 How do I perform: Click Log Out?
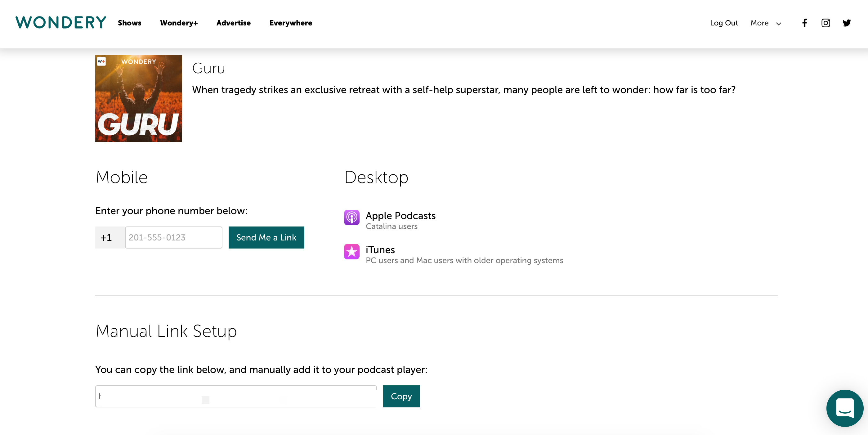click(724, 23)
